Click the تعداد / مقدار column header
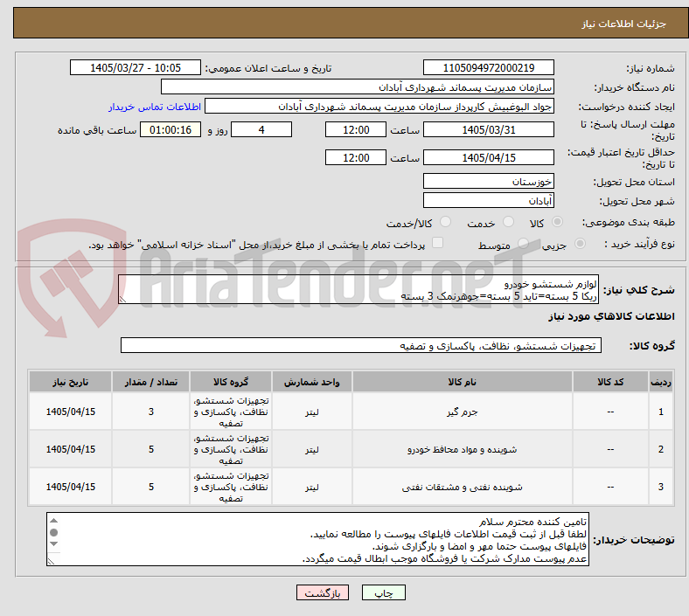Image resolution: width=689 pixels, height=616 pixels. [x=150, y=382]
